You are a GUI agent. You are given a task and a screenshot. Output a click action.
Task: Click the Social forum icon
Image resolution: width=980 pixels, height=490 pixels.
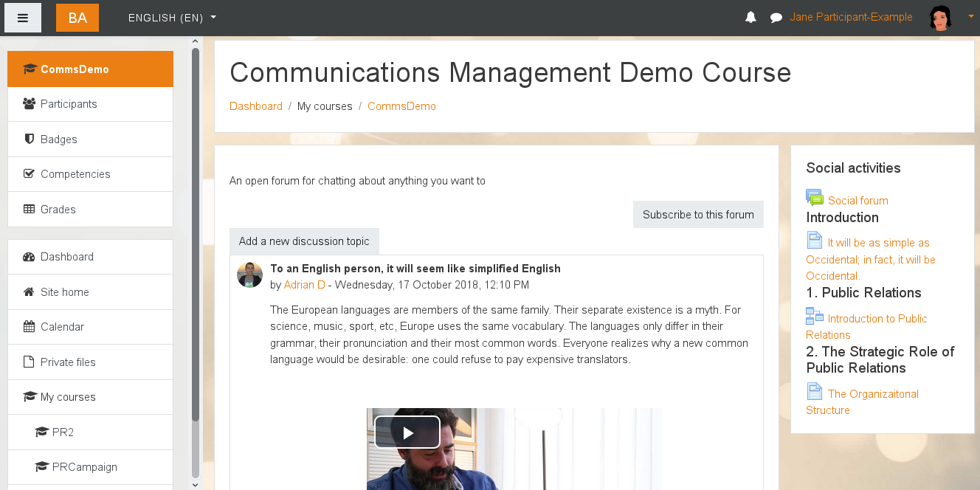[x=814, y=197]
